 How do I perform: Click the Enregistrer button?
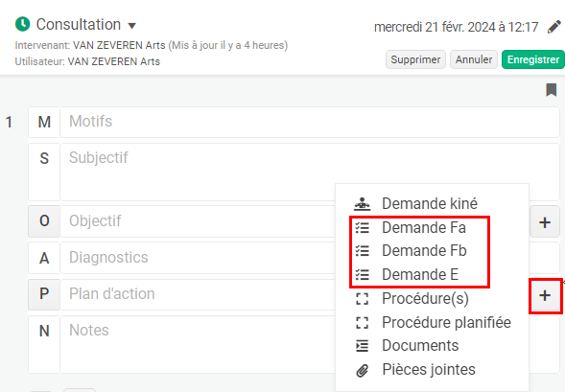[x=533, y=59]
